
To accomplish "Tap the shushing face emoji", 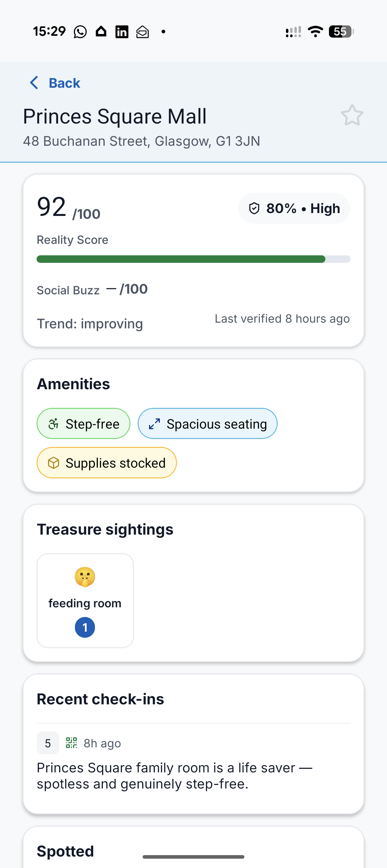I will click(x=85, y=577).
